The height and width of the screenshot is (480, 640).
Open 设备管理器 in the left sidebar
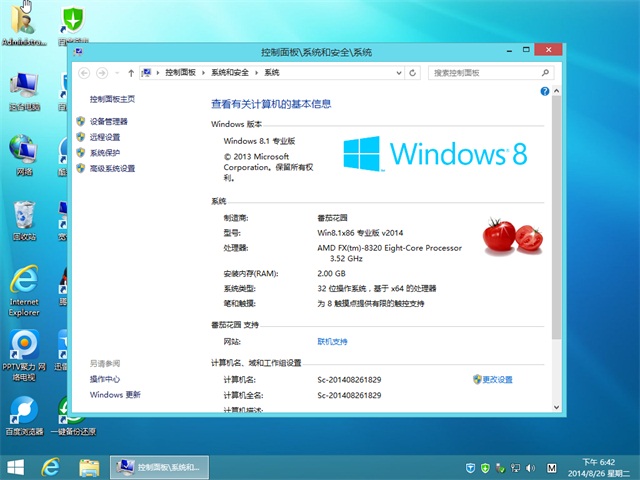(108, 121)
